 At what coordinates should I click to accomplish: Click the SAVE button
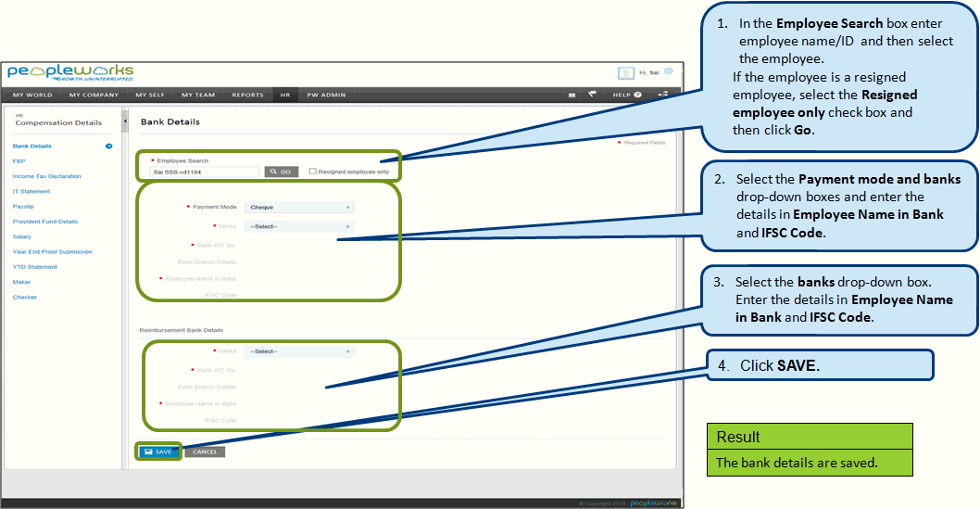tap(158, 452)
